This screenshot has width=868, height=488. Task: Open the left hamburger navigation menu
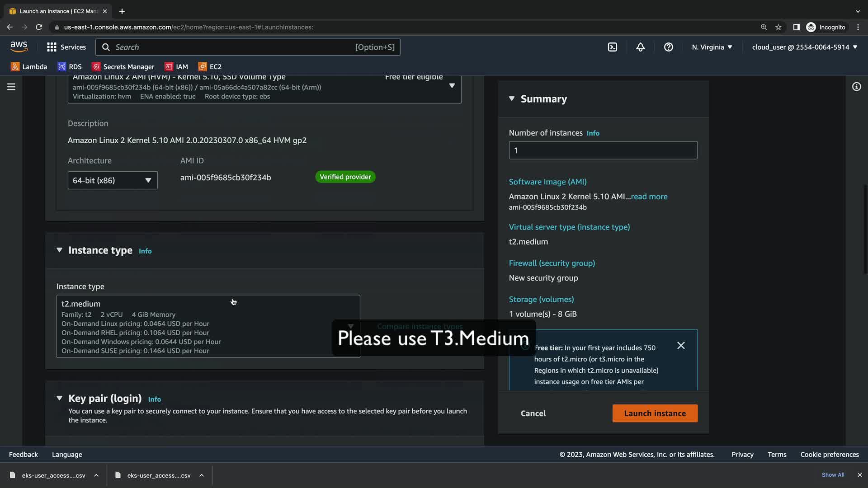pyautogui.click(x=11, y=87)
